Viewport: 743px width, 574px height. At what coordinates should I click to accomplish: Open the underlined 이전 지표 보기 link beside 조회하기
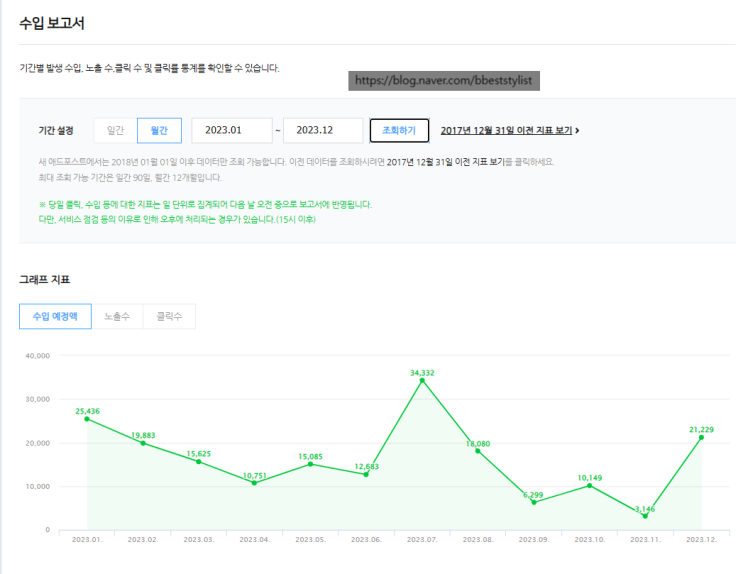pos(506,130)
